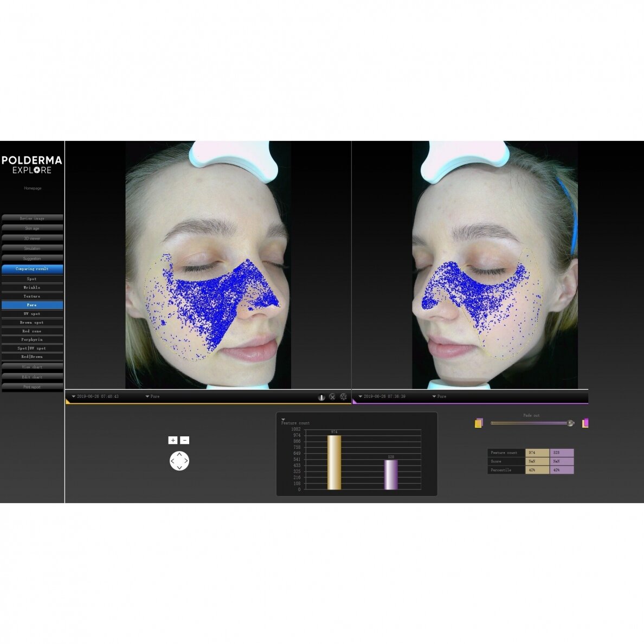Image resolution: width=644 pixels, height=644 pixels.
Task: Click the gold Feature count cell 974
Action: click(537, 453)
